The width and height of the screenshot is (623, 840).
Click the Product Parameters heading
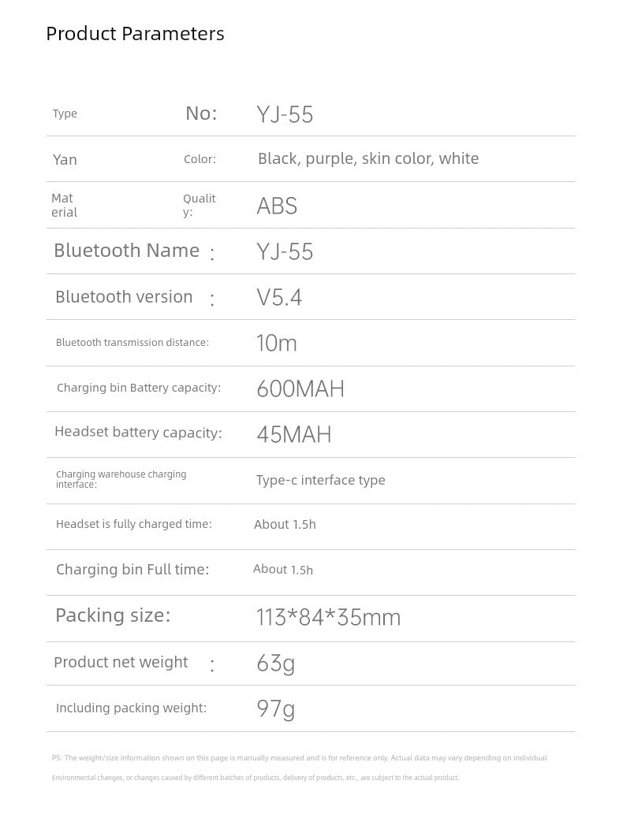(135, 34)
